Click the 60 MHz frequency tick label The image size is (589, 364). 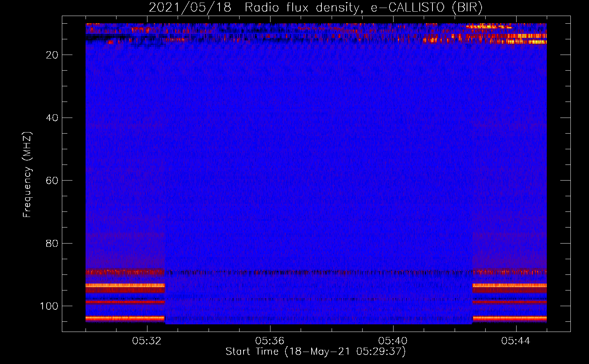(x=52, y=181)
